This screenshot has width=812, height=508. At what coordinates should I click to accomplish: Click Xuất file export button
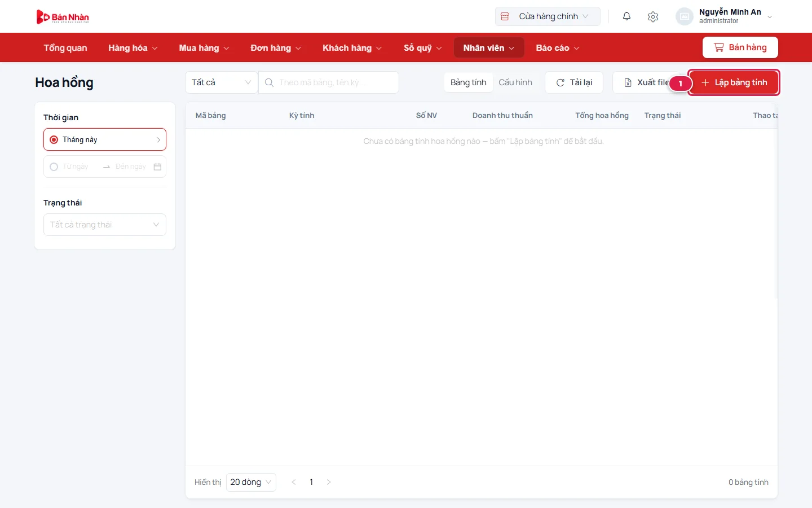[647, 82]
